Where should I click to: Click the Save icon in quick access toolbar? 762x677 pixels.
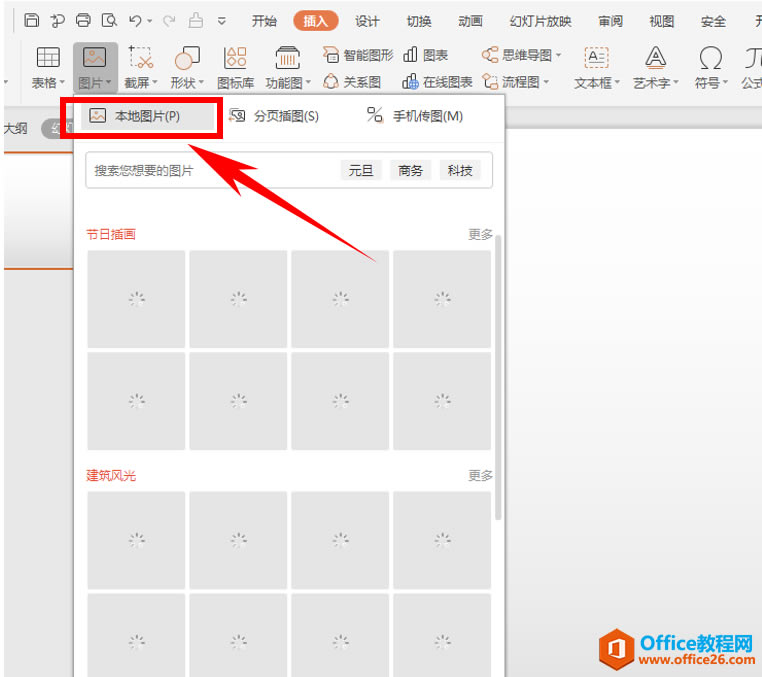[32, 20]
